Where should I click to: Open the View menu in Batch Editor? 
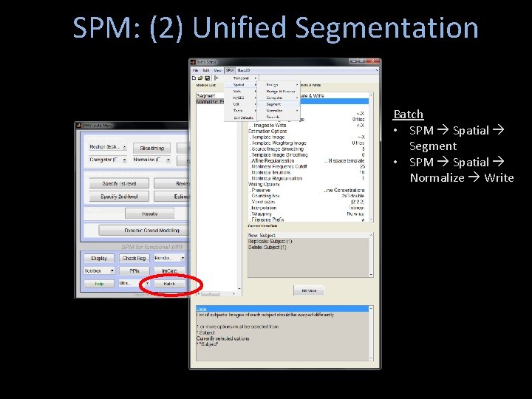coord(217,70)
